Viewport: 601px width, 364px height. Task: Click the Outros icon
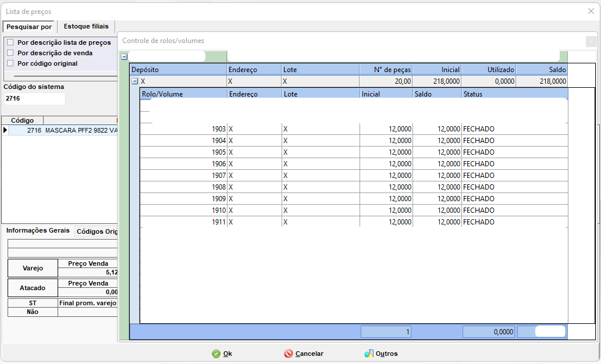(368, 354)
